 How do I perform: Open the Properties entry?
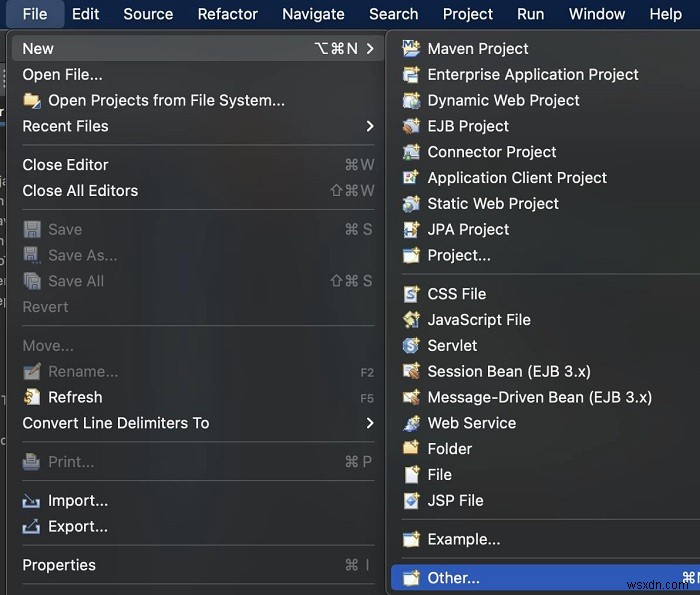[x=59, y=565]
